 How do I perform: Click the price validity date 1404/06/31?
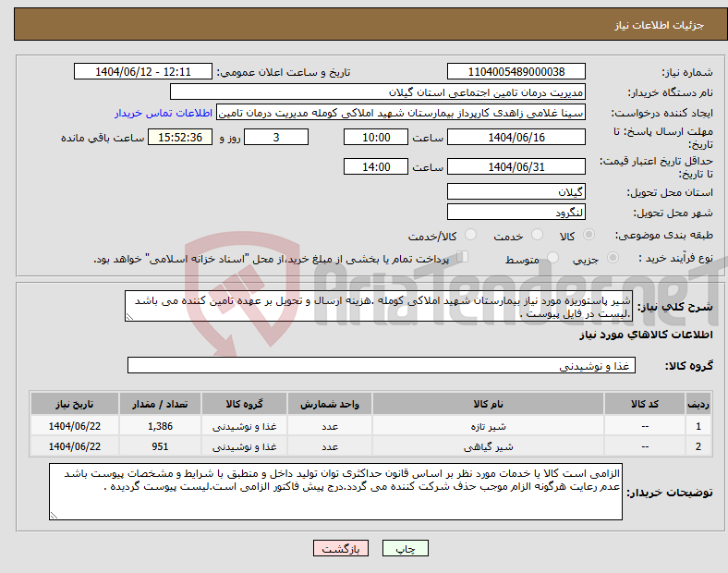516,166
